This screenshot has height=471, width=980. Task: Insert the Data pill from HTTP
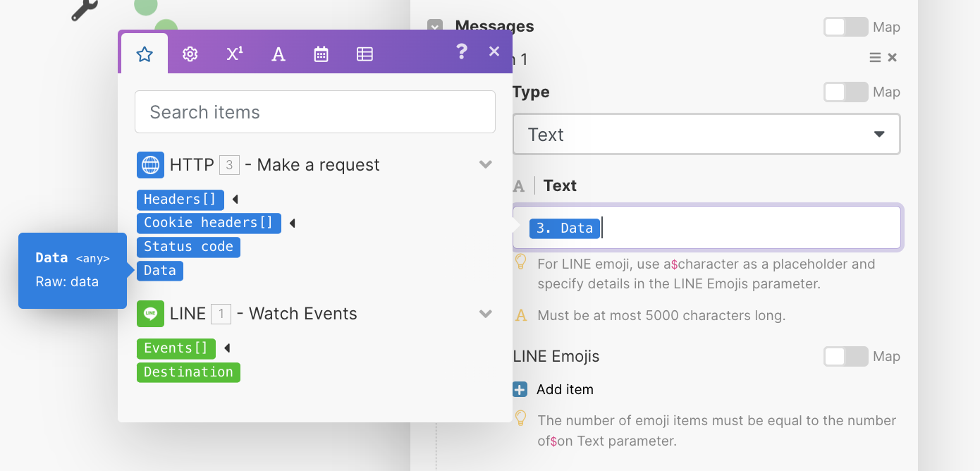[x=160, y=271]
